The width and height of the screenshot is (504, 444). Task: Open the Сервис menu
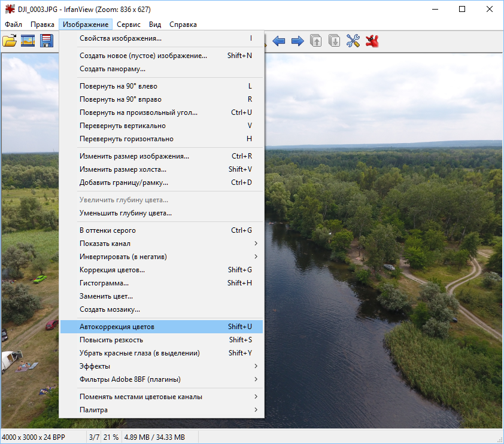(129, 25)
